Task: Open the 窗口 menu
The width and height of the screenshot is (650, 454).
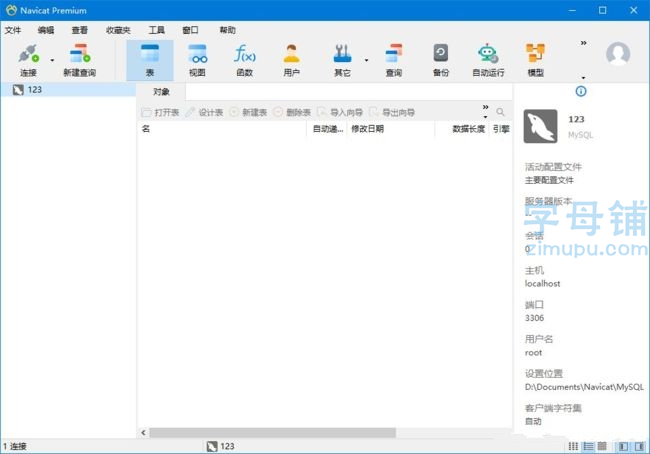Action: click(x=190, y=30)
